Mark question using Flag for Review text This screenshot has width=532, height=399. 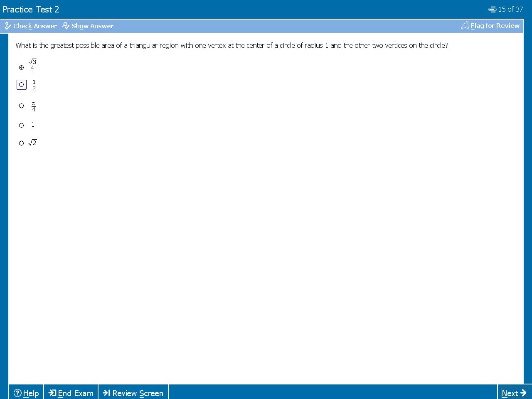click(x=495, y=26)
